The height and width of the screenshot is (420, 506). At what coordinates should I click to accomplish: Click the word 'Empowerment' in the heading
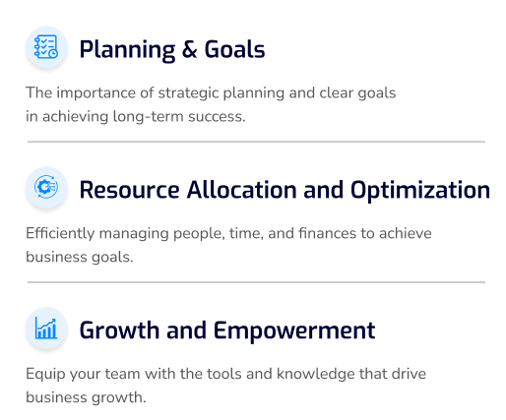click(x=294, y=330)
